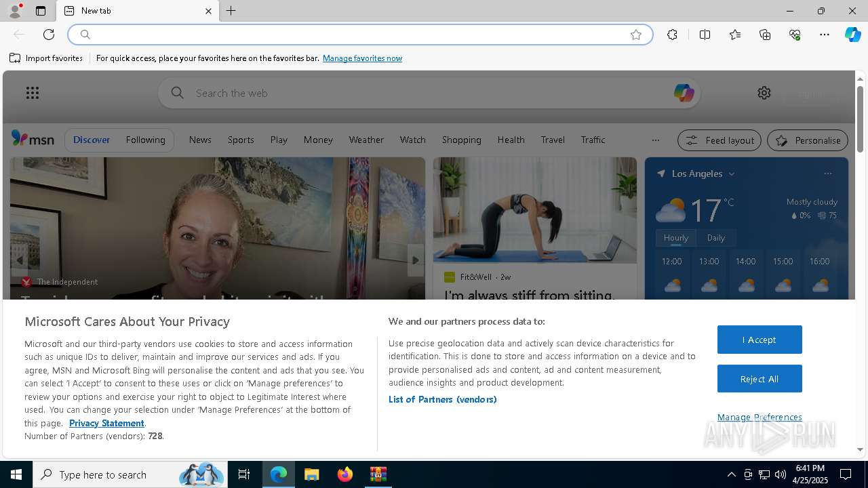Image resolution: width=868 pixels, height=488 pixels.
Task: Open the News section
Action: (200, 140)
